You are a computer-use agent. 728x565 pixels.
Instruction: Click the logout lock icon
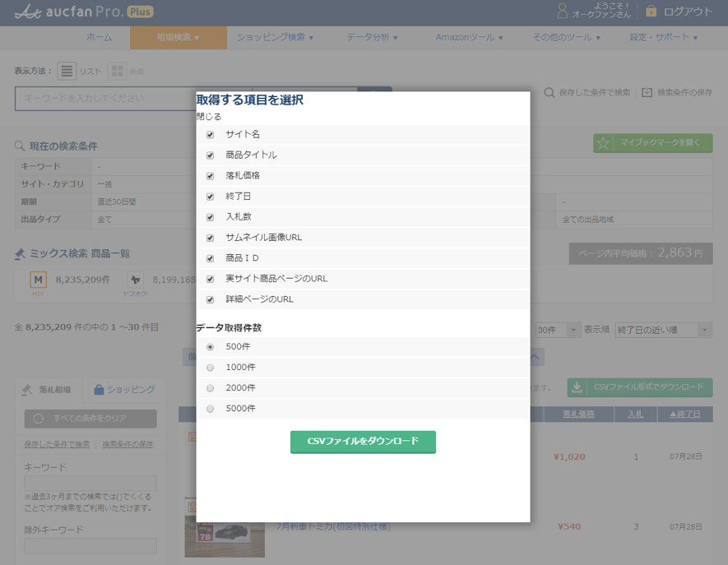(x=651, y=12)
